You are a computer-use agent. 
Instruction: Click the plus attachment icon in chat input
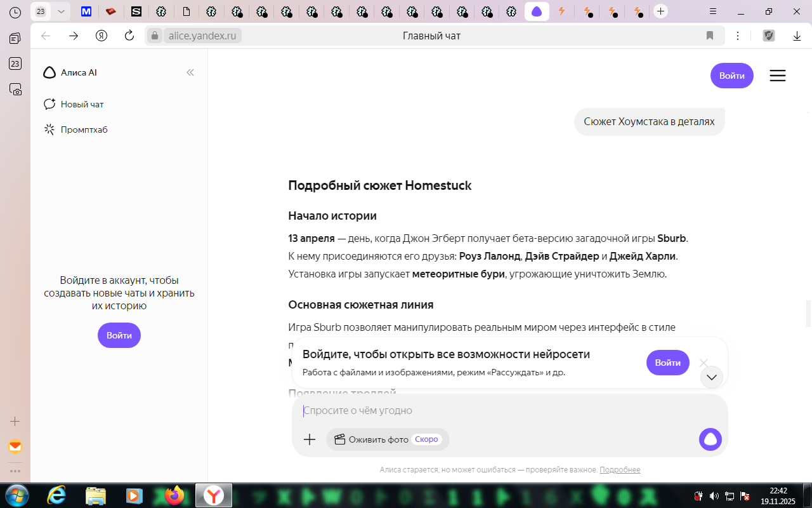click(x=310, y=439)
